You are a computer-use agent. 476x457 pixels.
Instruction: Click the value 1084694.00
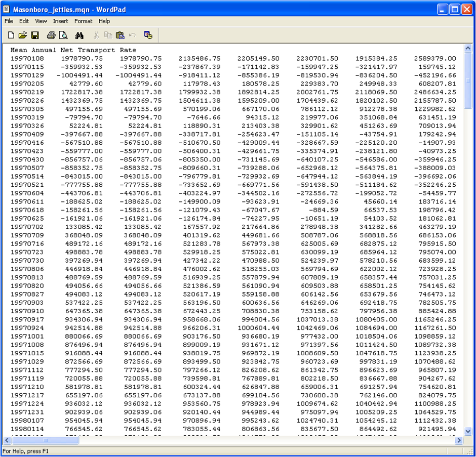(376, 328)
